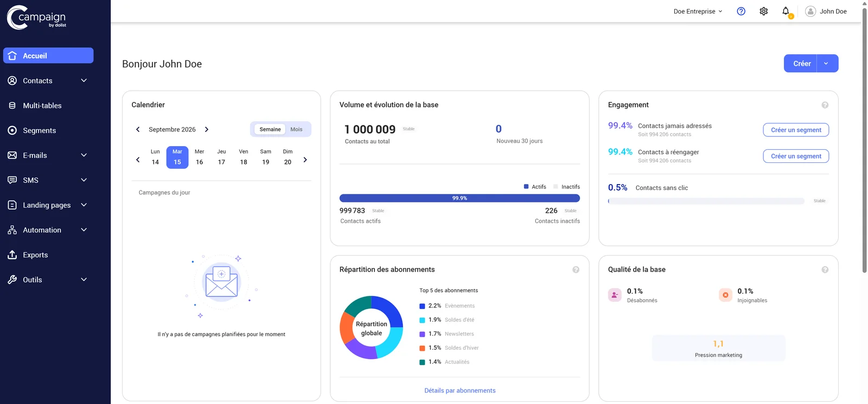Click the Exports upload icon

click(12, 255)
